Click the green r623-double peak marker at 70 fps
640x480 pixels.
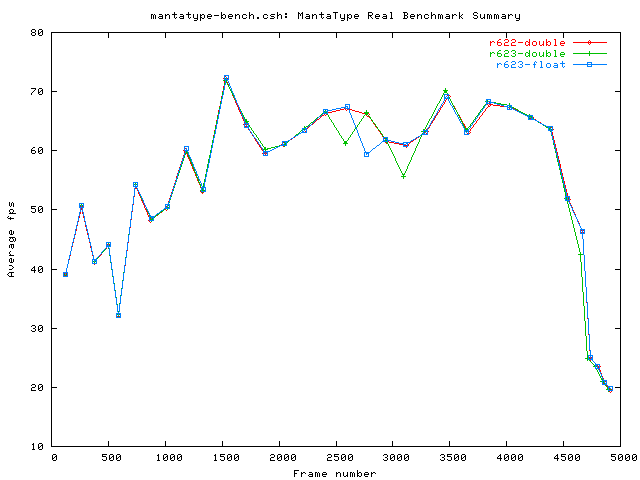(445, 91)
